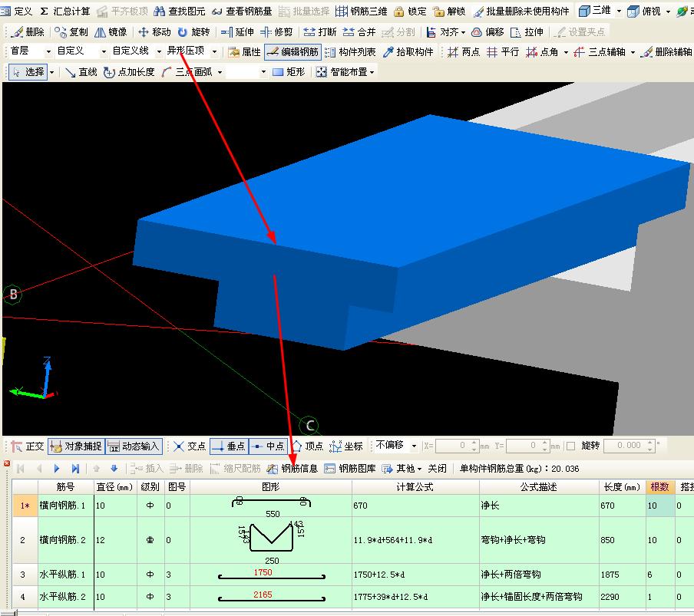The width and height of the screenshot is (694, 616).
Task: Click 关闭 to close rebar panel
Action: [x=438, y=469]
